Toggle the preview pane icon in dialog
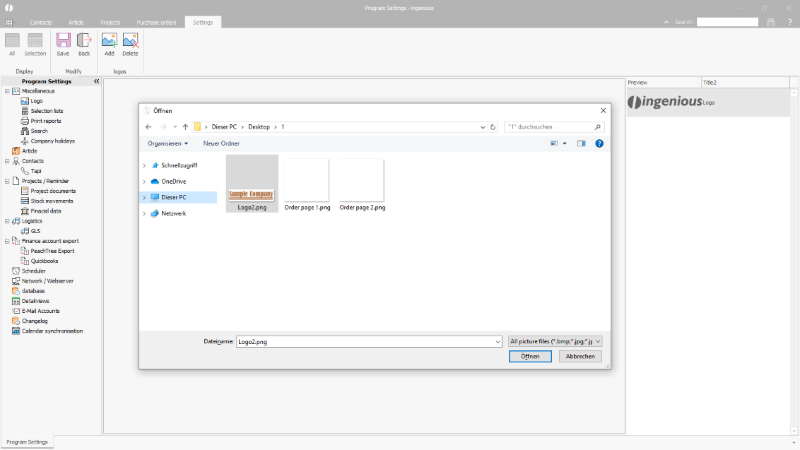The width and height of the screenshot is (800, 450). [x=581, y=143]
